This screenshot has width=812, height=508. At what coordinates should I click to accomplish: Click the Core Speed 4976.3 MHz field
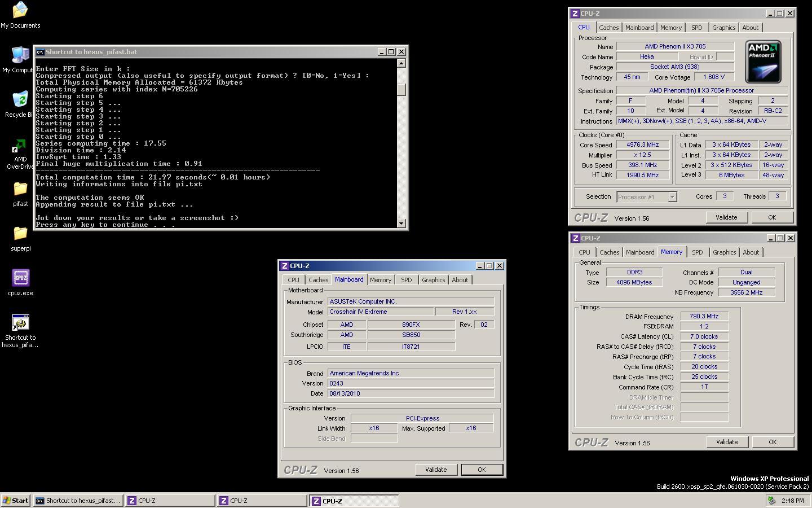[642, 145]
